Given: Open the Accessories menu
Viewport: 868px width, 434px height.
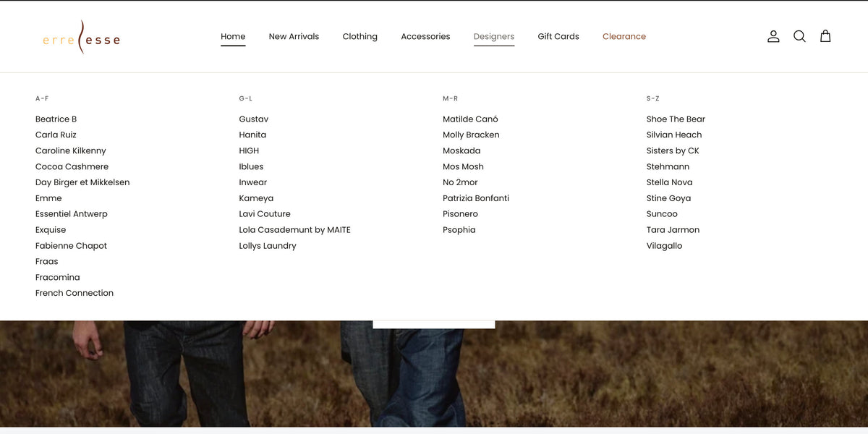Looking at the screenshot, I should tap(425, 36).
